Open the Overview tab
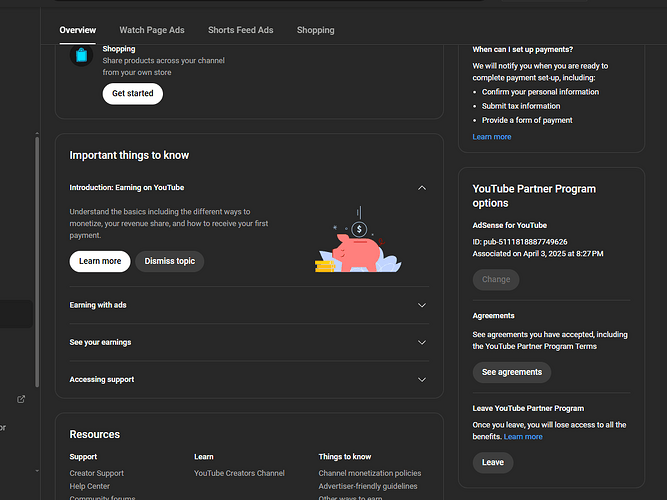 (x=77, y=30)
